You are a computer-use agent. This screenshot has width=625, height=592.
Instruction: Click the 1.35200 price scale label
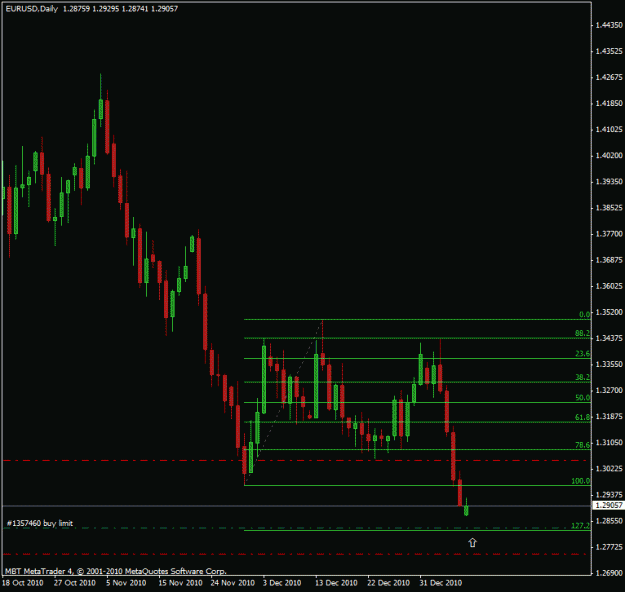coord(609,312)
